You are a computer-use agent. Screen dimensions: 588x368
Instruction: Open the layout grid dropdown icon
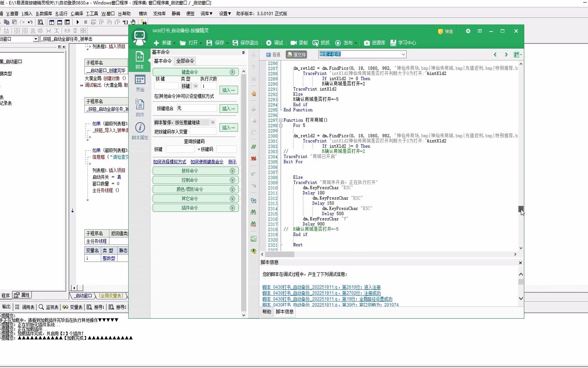point(518,55)
